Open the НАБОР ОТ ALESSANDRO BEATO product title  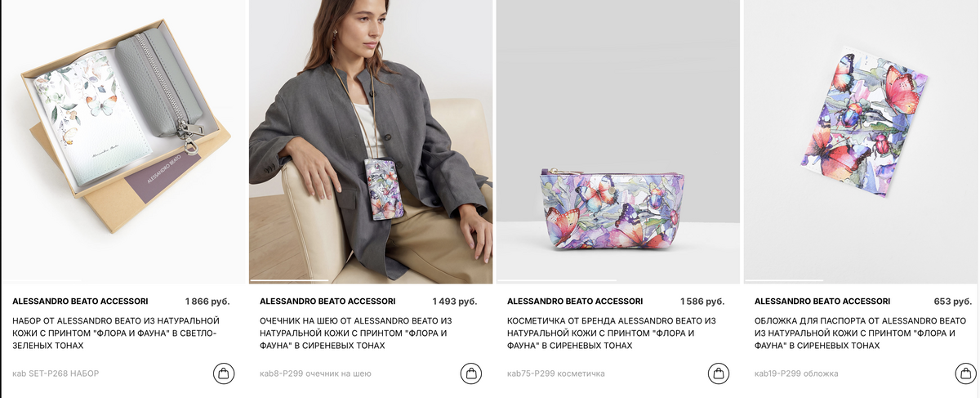coord(116,333)
